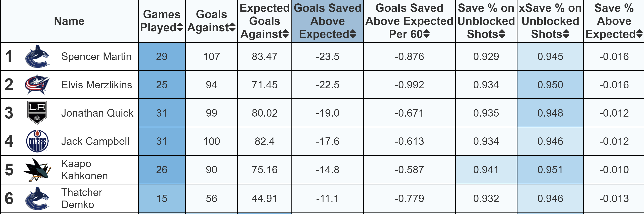Sort by Goals Saved Above Expected Per 60
This screenshot has height=214, width=644.
(426, 34)
